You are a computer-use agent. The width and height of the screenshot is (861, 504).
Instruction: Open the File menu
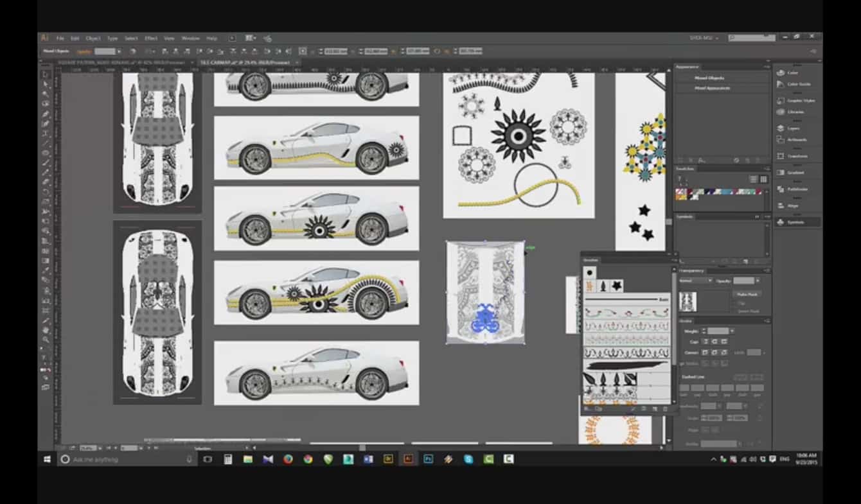[60, 38]
